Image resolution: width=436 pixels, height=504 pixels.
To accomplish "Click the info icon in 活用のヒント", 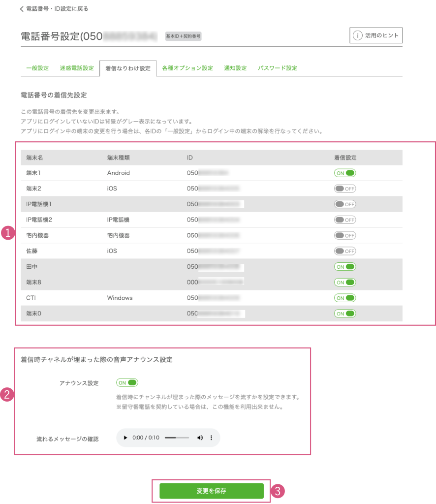I will [357, 35].
